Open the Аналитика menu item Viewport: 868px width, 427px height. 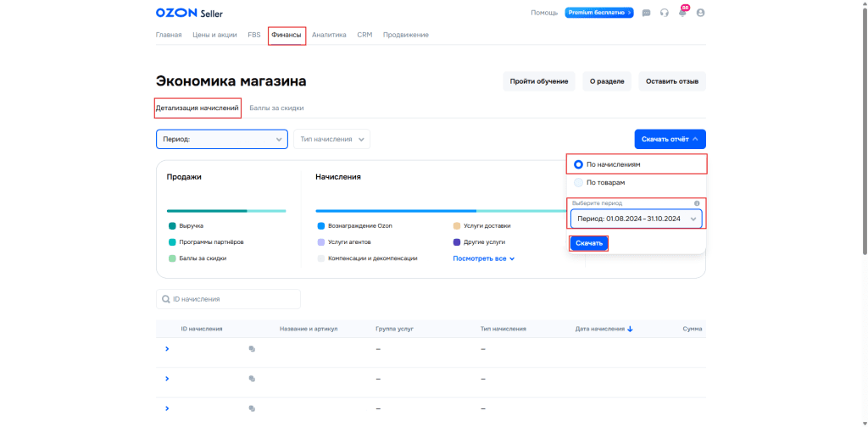tap(329, 35)
